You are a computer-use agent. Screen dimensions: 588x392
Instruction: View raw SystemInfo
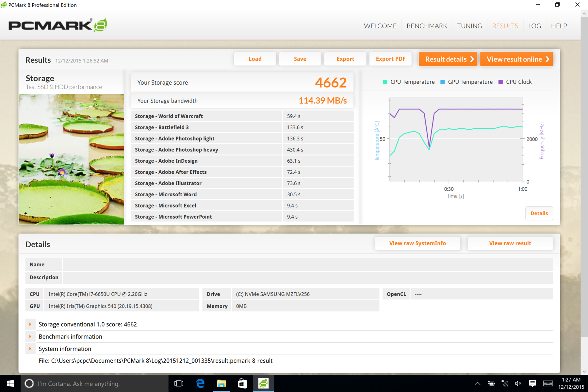click(x=417, y=243)
